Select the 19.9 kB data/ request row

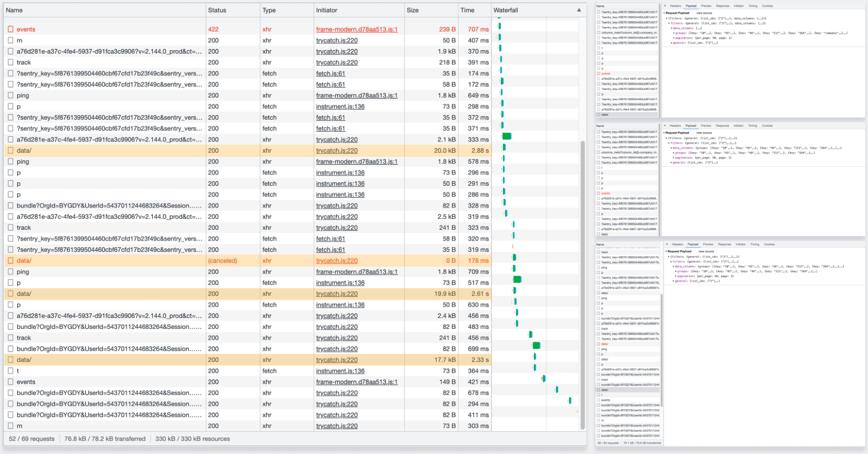(x=247, y=294)
